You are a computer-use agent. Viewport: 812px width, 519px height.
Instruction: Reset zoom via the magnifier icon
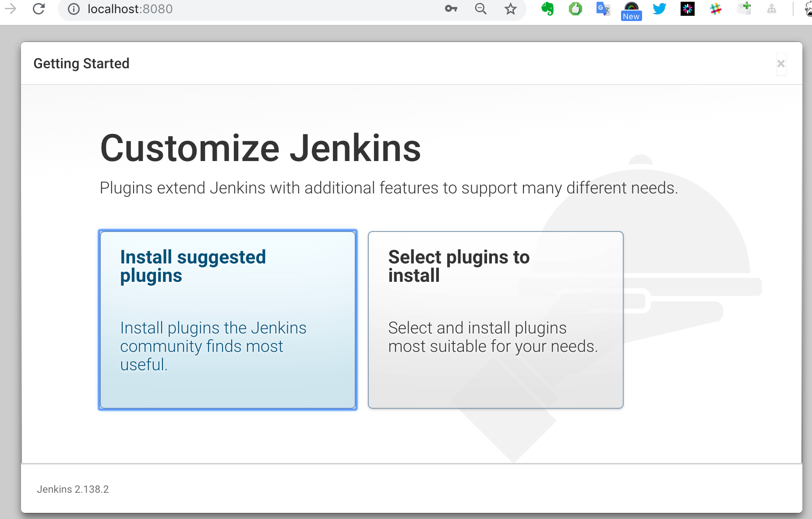click(x=480, y=9)
